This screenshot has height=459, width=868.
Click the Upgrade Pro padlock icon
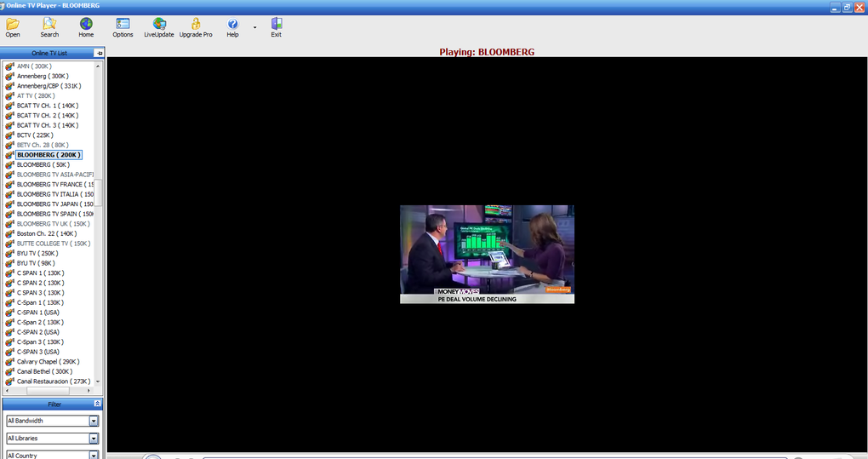pyautogui.click(x=196, y=27)
